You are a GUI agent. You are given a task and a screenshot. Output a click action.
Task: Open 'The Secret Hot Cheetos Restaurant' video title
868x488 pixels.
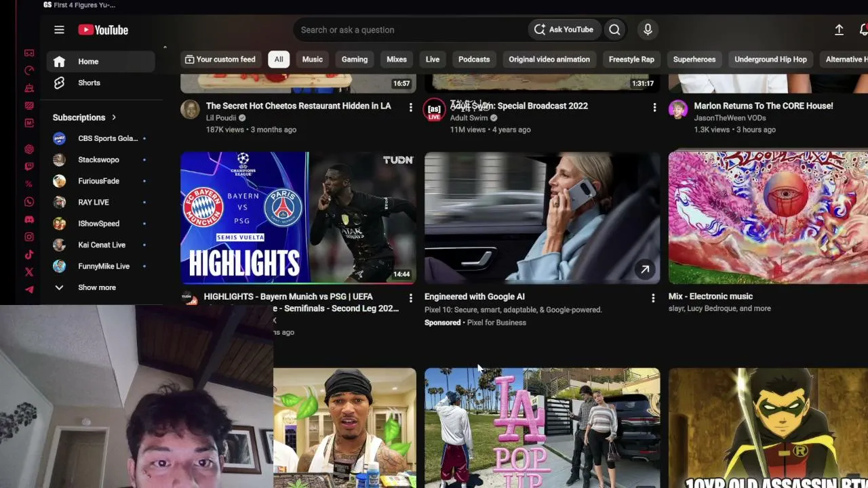[298, 106]
